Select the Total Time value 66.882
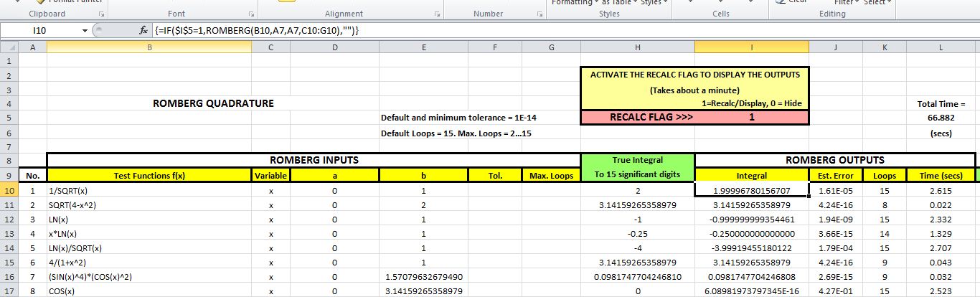Viewport: 980px width, 297px height. (940, 118)
